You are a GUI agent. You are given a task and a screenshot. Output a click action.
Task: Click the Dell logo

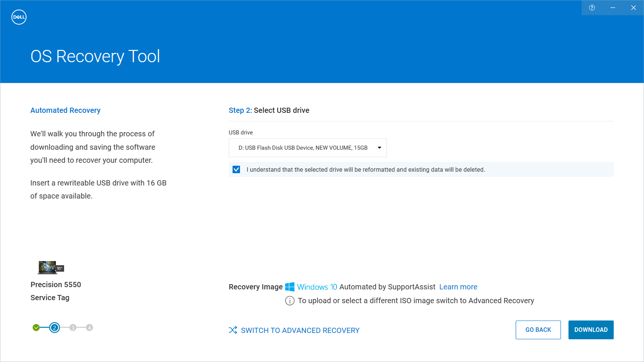pyautogui.click(x=19, y=17)
